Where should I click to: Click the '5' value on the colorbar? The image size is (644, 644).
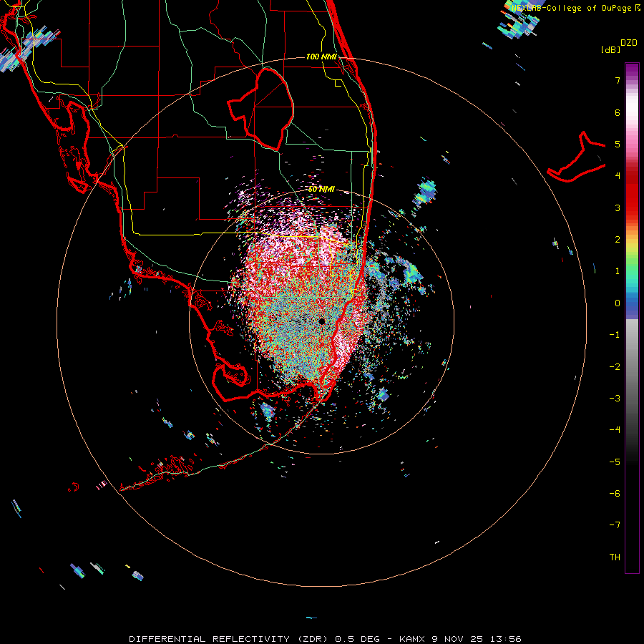pos(618,144)
